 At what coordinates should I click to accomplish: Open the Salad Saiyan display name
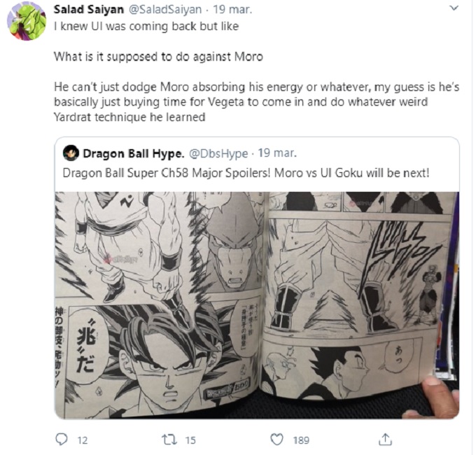(89, 9)
